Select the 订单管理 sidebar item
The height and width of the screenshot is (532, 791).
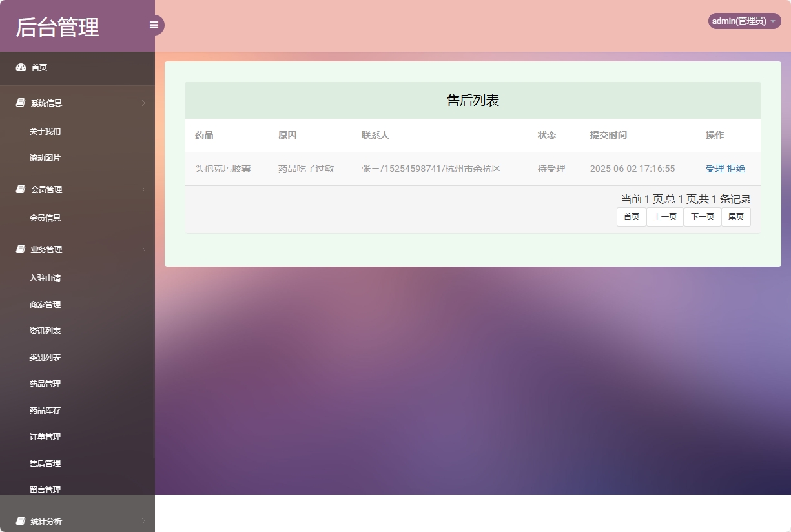click(x=45, y=436)
